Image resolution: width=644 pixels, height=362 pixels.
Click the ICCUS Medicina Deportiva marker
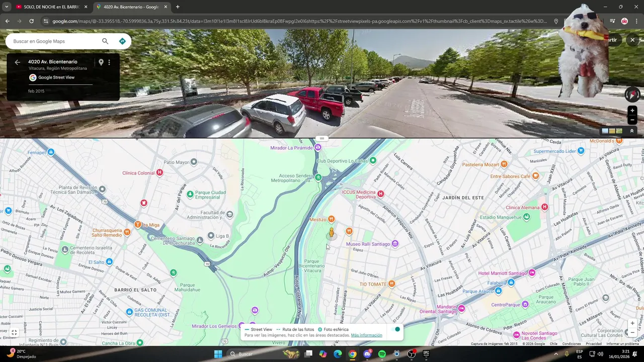[381, 194]
